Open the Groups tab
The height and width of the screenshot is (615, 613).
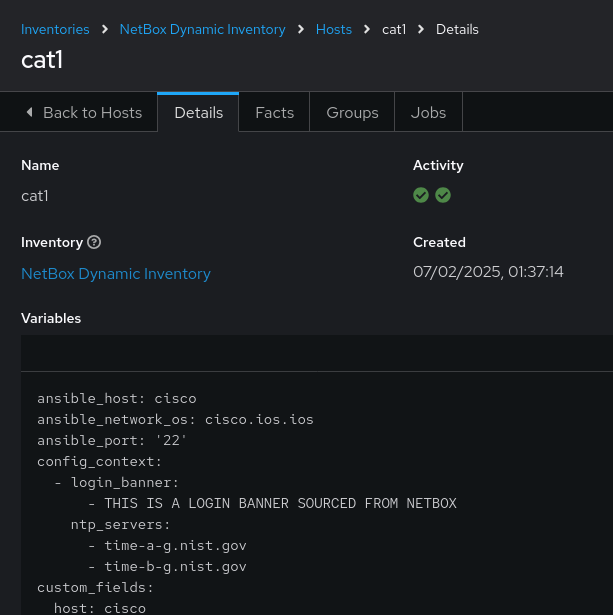[352, 113]
